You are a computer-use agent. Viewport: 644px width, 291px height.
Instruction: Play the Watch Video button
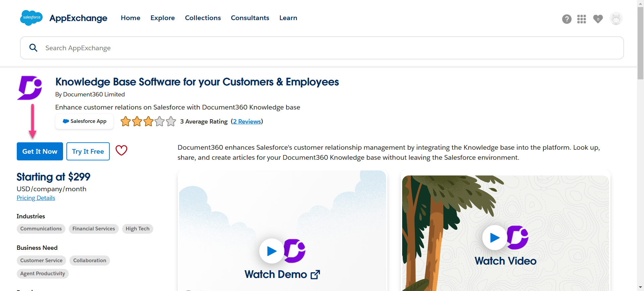coord(495,237)
